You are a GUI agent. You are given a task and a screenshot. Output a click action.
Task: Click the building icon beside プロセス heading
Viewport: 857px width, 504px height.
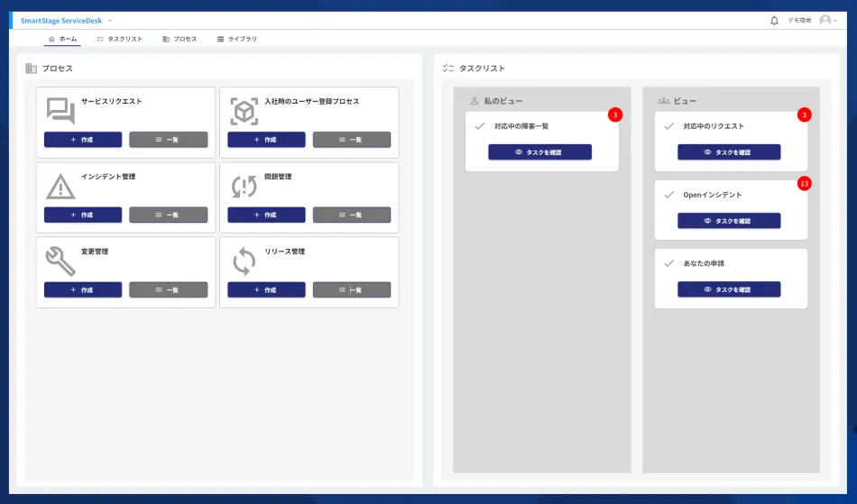pyautogui.click(x=32, y=69)
